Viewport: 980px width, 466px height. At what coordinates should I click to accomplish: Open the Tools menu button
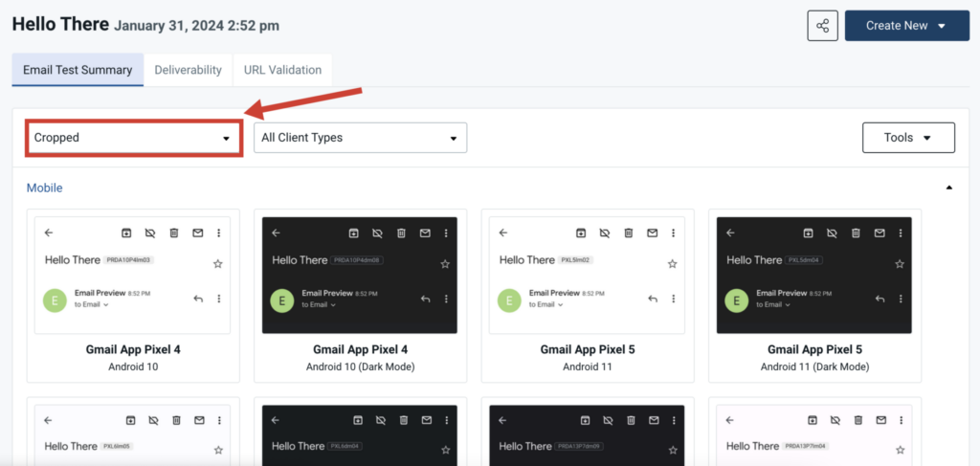point(908,138)
